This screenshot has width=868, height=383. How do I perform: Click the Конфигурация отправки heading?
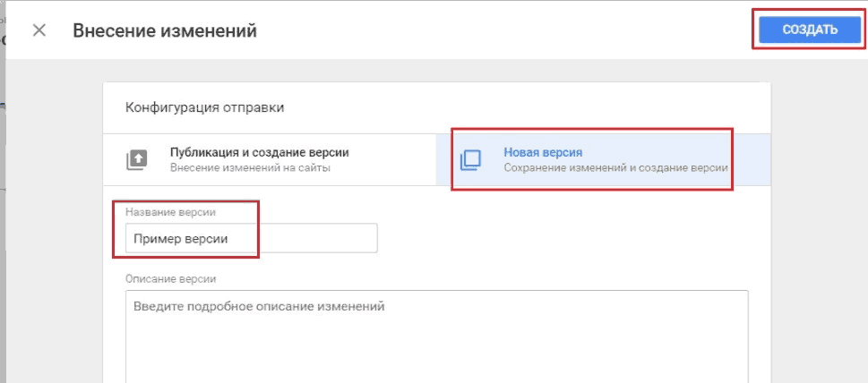click(205, 107)
